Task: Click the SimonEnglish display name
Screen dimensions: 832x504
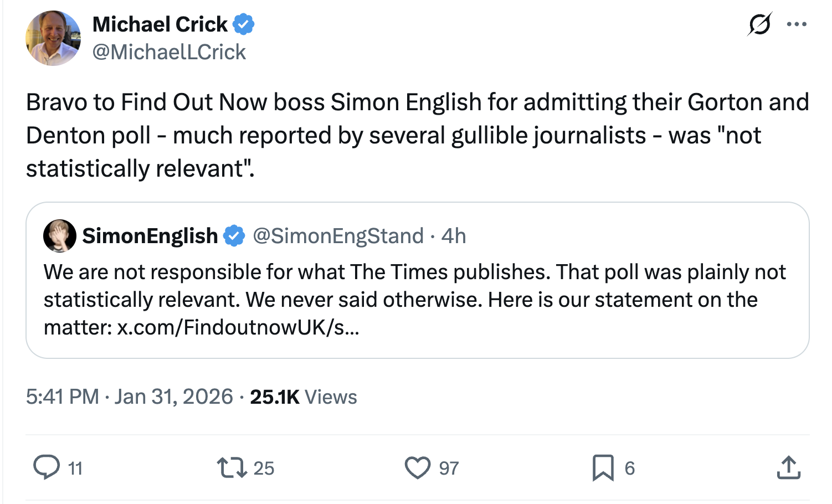Action: [150, 236]
